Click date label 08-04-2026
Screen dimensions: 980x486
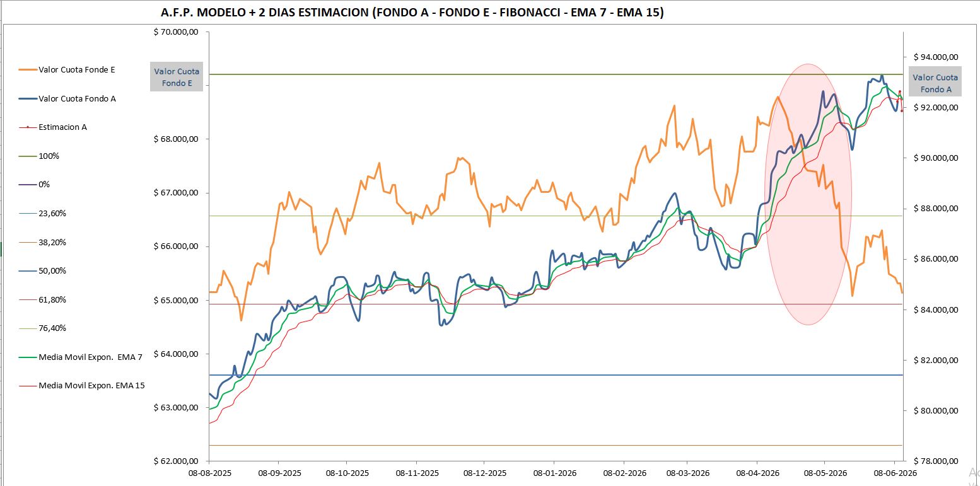pyautogui.click(x=757, y=473)
